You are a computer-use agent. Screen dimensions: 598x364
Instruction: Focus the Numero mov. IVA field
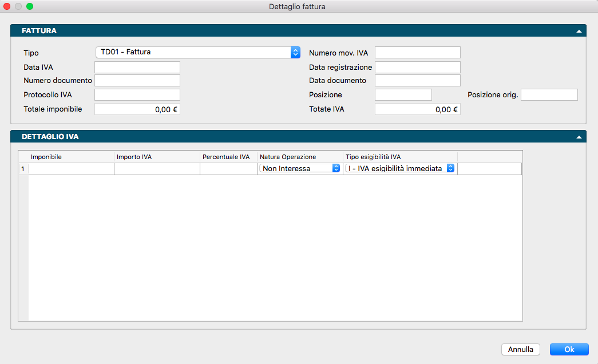[417, 53]
